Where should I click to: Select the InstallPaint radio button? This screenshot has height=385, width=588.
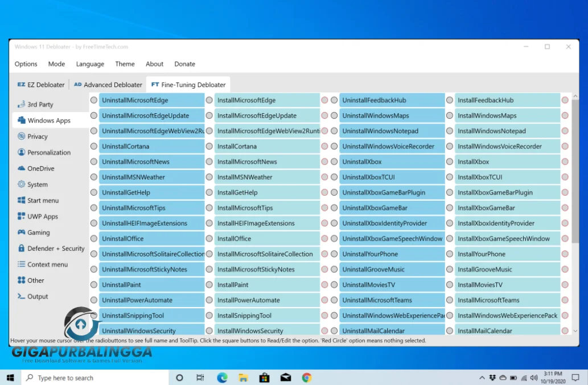pos(209,285)
